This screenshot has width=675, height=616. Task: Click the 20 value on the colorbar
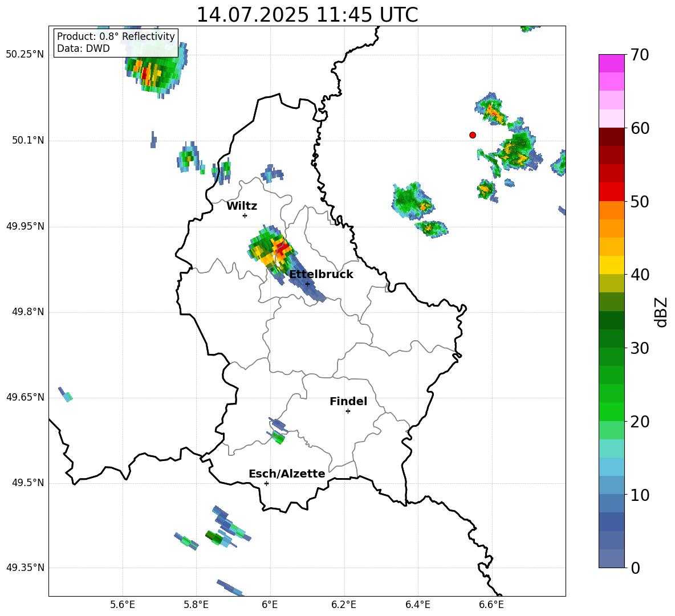(640, 422)
